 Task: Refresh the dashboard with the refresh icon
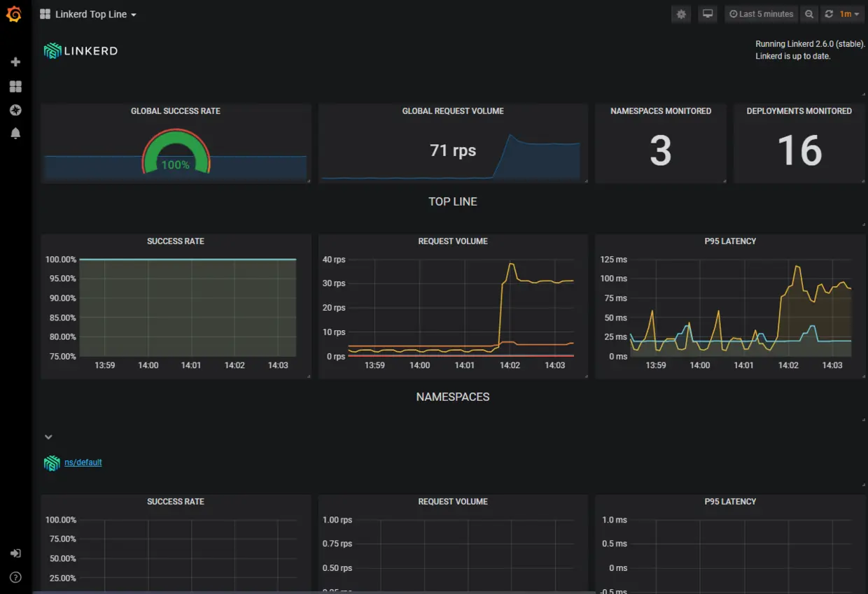[x=830, y=14]
